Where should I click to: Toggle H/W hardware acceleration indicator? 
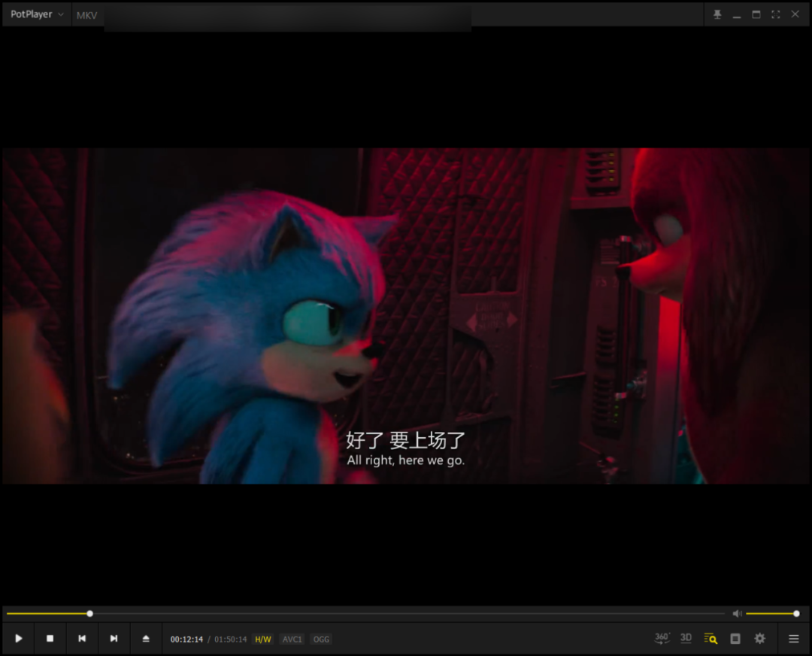click(x=262, y=639)
